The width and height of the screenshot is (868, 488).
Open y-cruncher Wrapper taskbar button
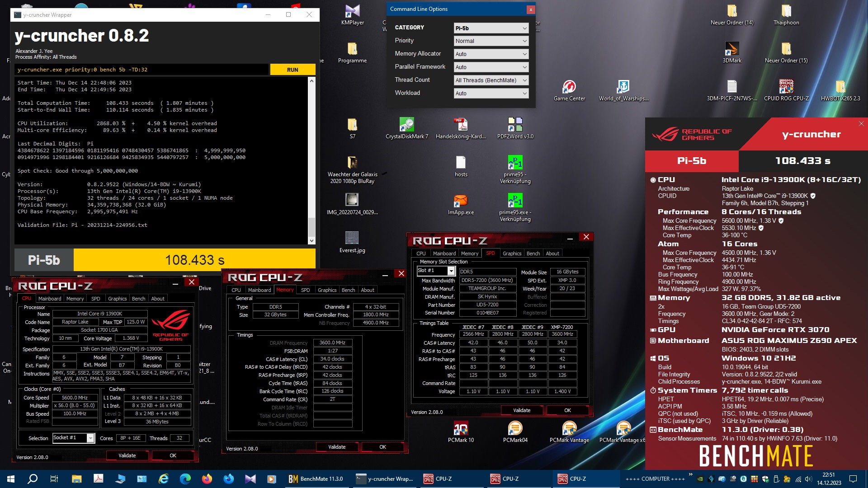pos(385,479)
